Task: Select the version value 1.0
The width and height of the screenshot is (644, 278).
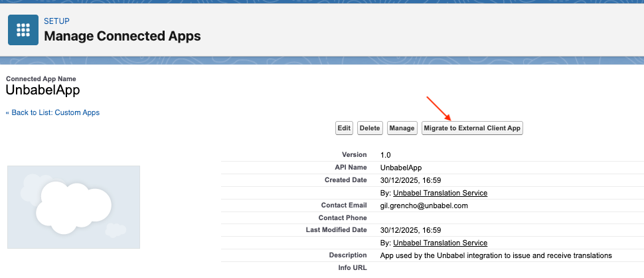Action: pyautogui.click(x=385, y=155)
